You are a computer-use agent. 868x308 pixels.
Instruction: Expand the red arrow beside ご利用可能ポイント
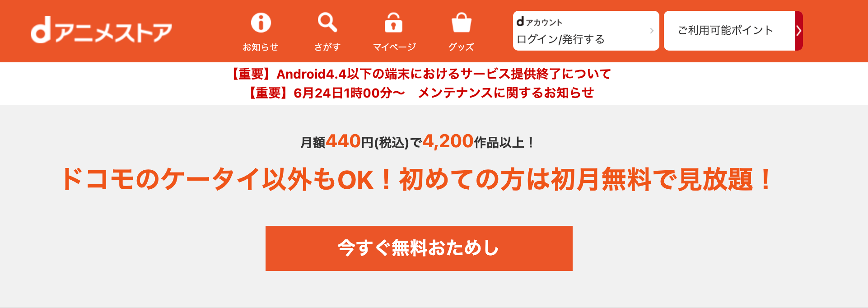[799, 31]
